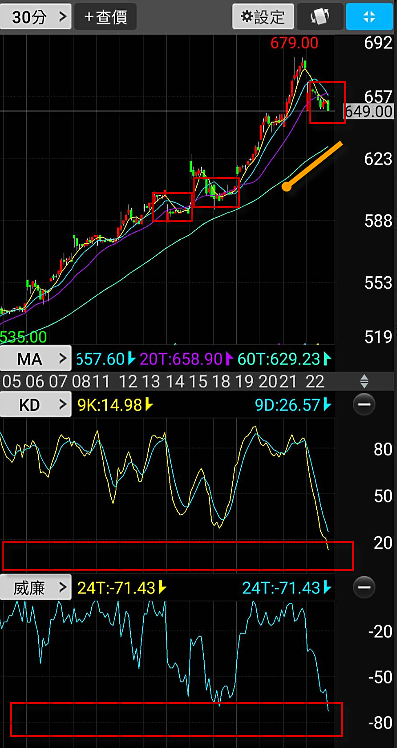Screen dimensions: 397x748
Task: Click the 20T:658.90 moving average value
Action: pos(181,359)
